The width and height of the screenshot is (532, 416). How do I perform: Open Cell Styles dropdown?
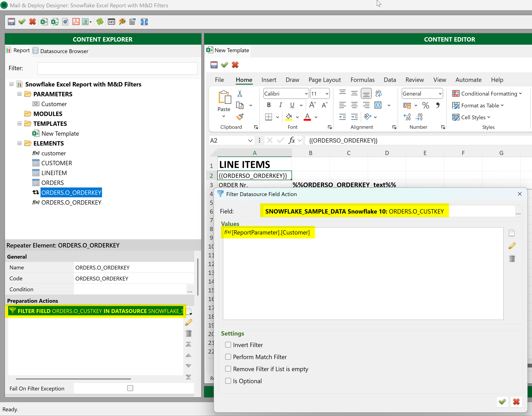(471, 117)
